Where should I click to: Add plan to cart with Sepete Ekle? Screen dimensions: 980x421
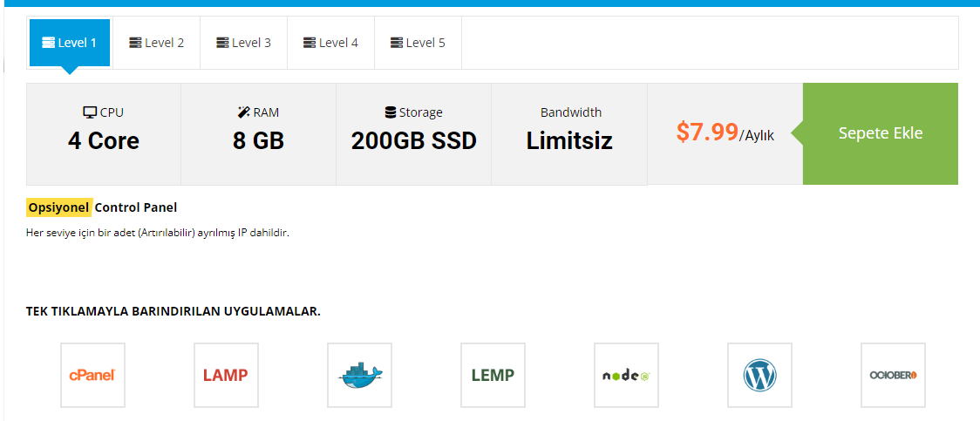pos(880,133)
